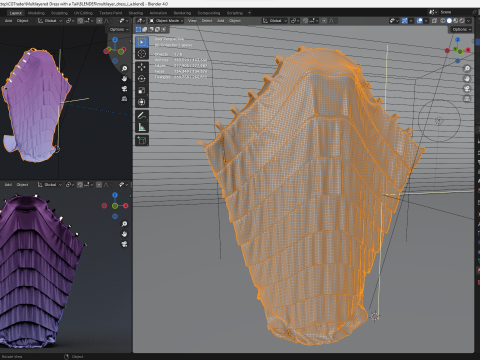Select the Add Cube tool
Screen dimensions: 480x360
(x=142, y=141)
